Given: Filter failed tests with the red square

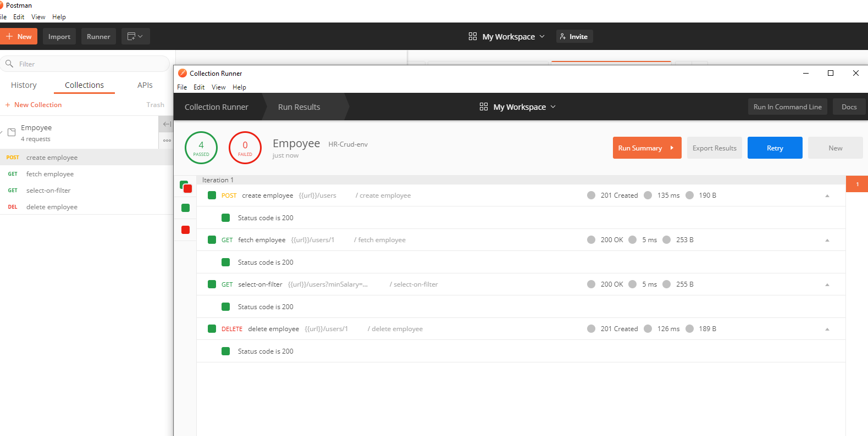Looking at the screenshot, I should 185,230.
